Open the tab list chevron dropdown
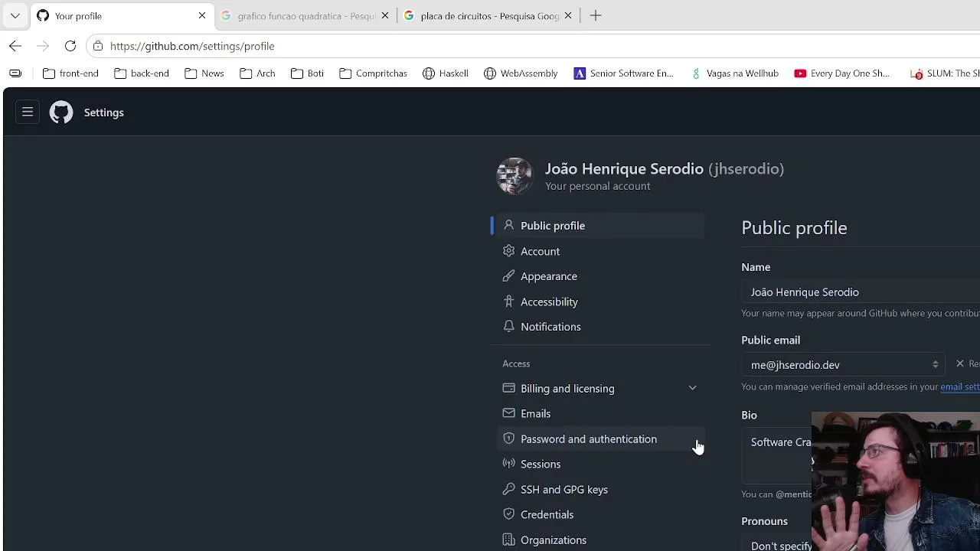 pyautogui.click(x=15, y=15)
